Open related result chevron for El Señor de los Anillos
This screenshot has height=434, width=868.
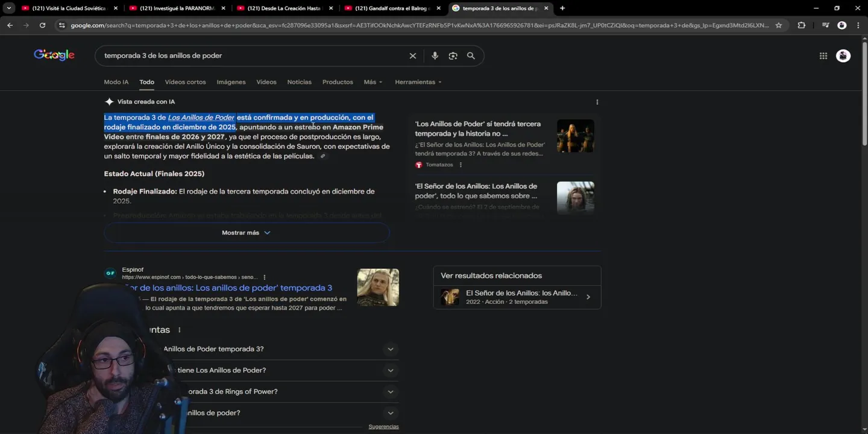(x=588, y=297)
